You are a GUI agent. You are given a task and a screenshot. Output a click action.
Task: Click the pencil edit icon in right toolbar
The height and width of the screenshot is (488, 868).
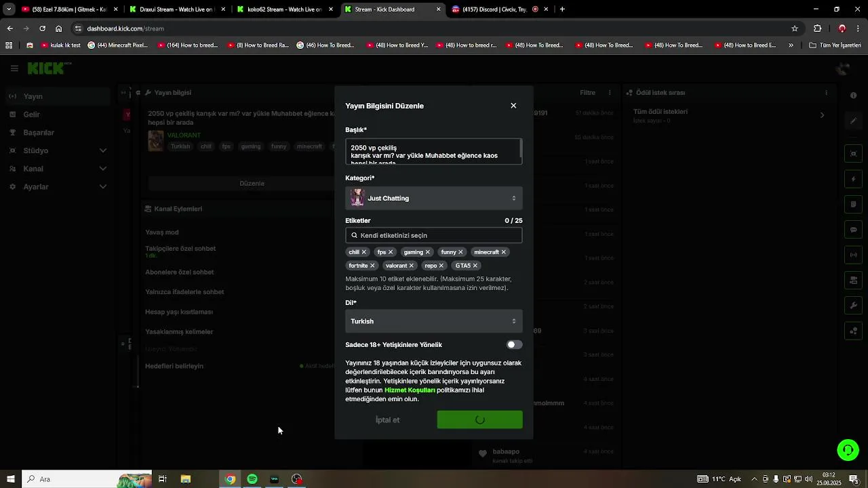point(854,121)
